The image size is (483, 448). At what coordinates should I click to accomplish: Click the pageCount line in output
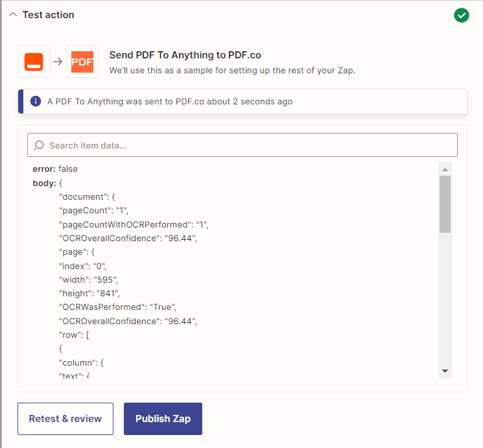(x=93, y=211)
